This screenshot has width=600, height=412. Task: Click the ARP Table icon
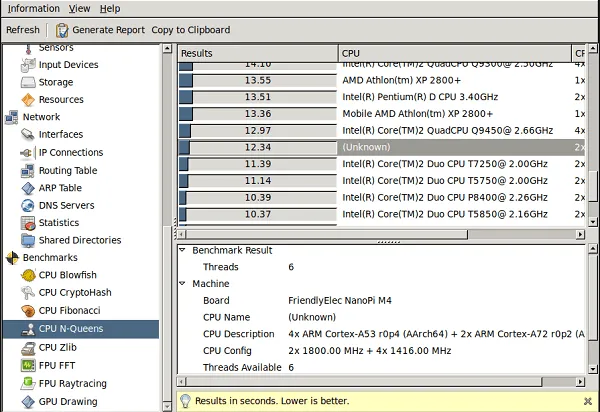(28, 188)
